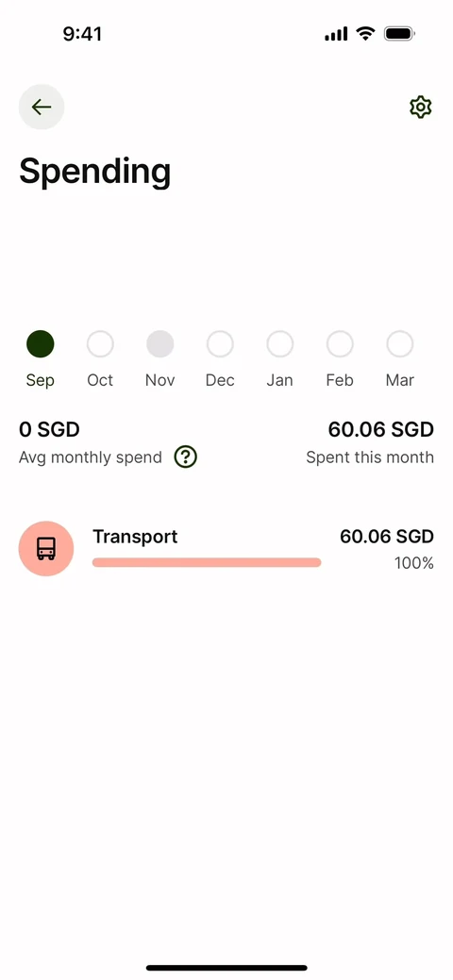Open the Transport category row
The height and width of the screenshot is (980, 453).
226,549
